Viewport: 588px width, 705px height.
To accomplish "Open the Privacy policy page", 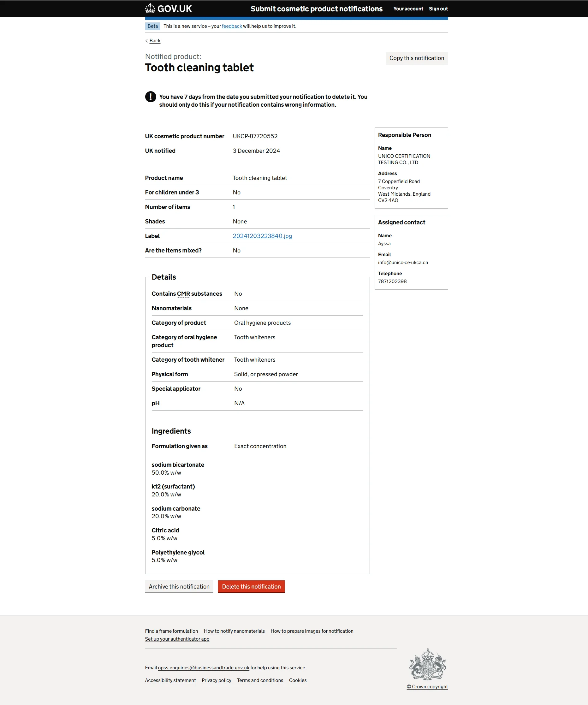I will (x=216, y=680).
